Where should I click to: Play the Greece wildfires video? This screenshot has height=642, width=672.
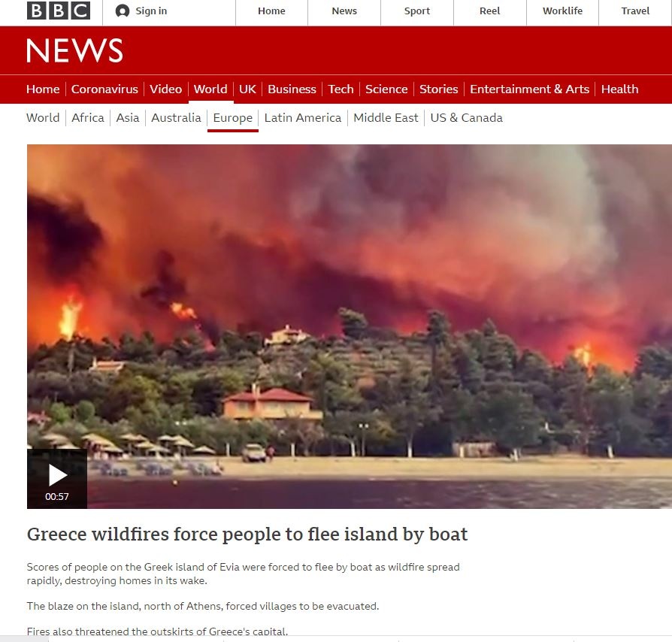click(57, 479)
